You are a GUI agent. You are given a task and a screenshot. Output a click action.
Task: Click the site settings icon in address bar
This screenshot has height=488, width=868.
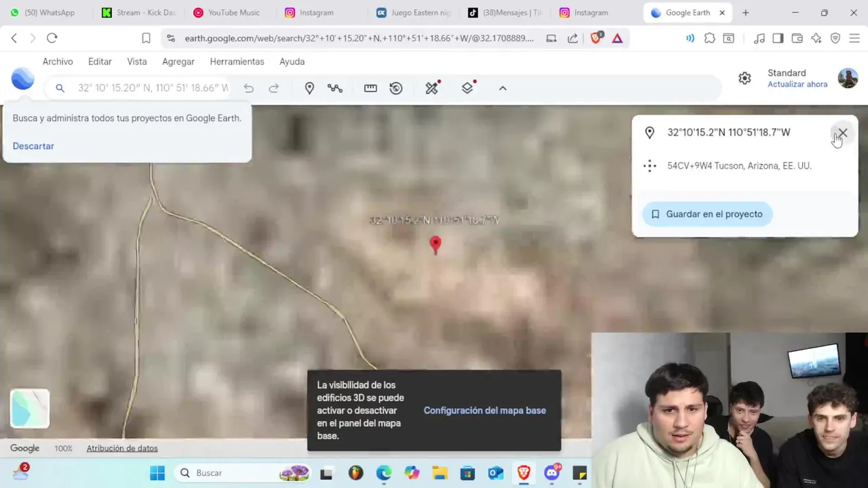[x=170, y=38]
